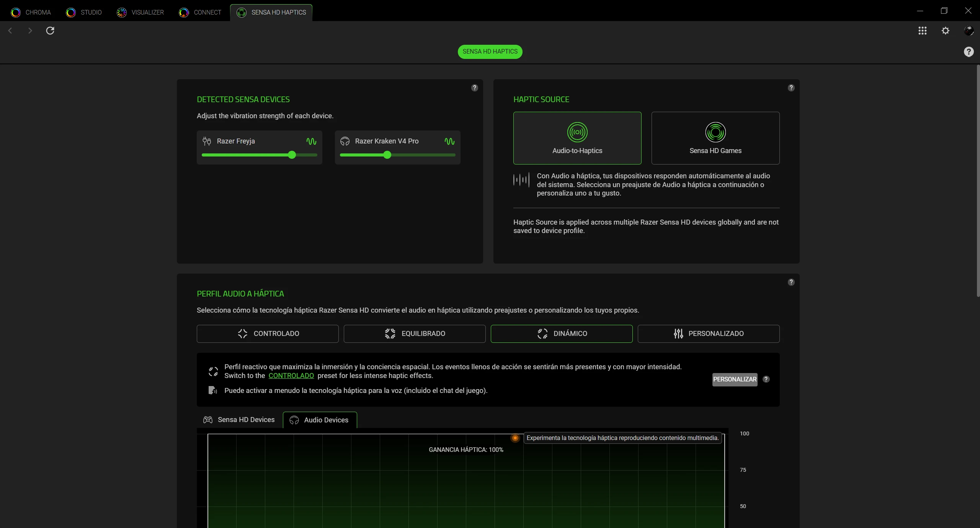Open help icon next to PERSONALIZAR
Viewport: 980px width, 528px height.
tap(766, 379)
